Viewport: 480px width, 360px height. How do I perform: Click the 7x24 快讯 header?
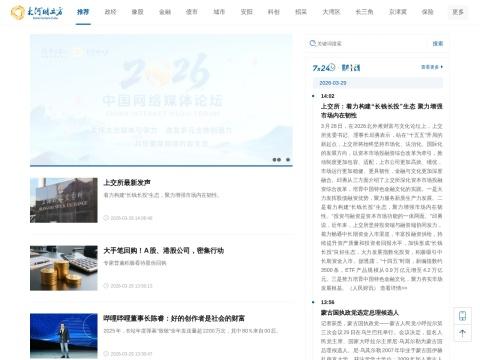[x=336, y=68]
